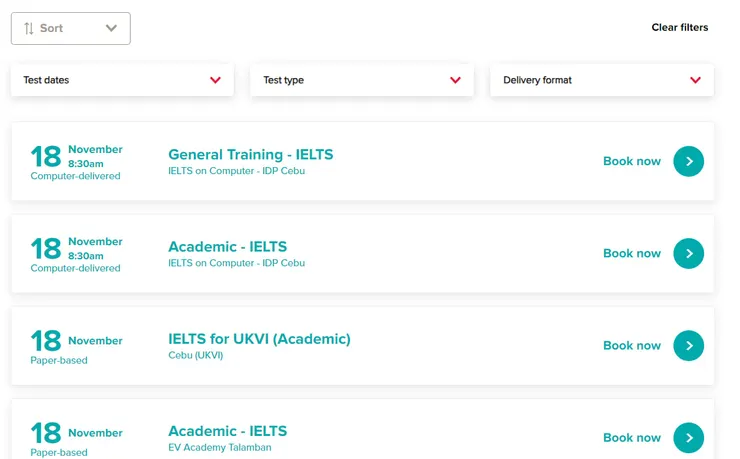Click arrow circle for EV Academy Talamban test
This screenshot has height=459, width=740.
tap(689, 437)
